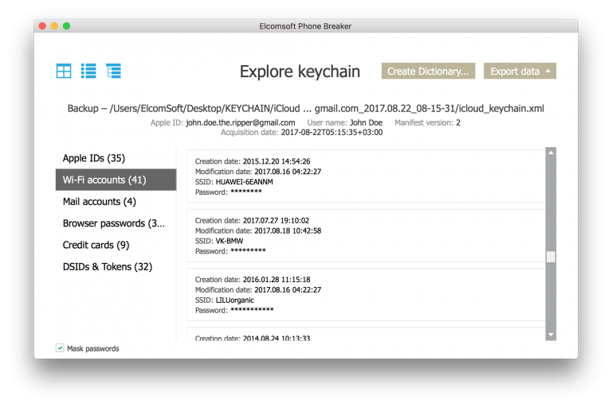Click the scrollbar up arrow
612x407 pixels.
551,153
